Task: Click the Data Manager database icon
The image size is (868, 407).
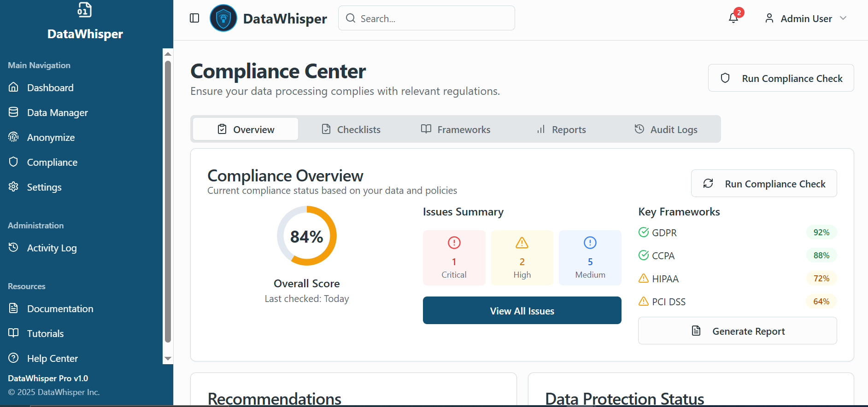Action: click(x=14, y=112)
